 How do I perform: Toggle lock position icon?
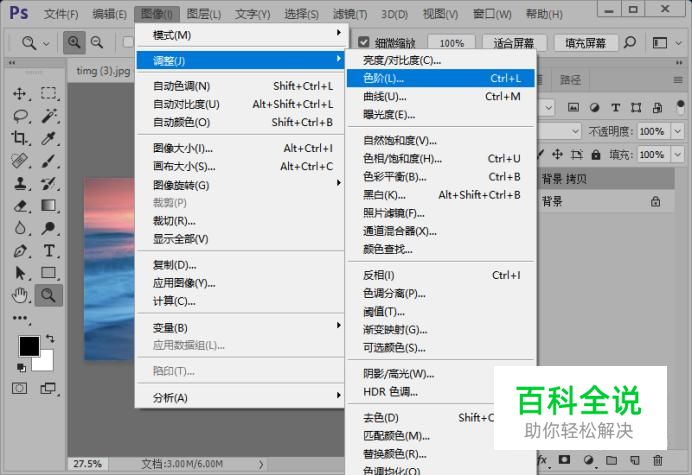(x=557, y=154)
